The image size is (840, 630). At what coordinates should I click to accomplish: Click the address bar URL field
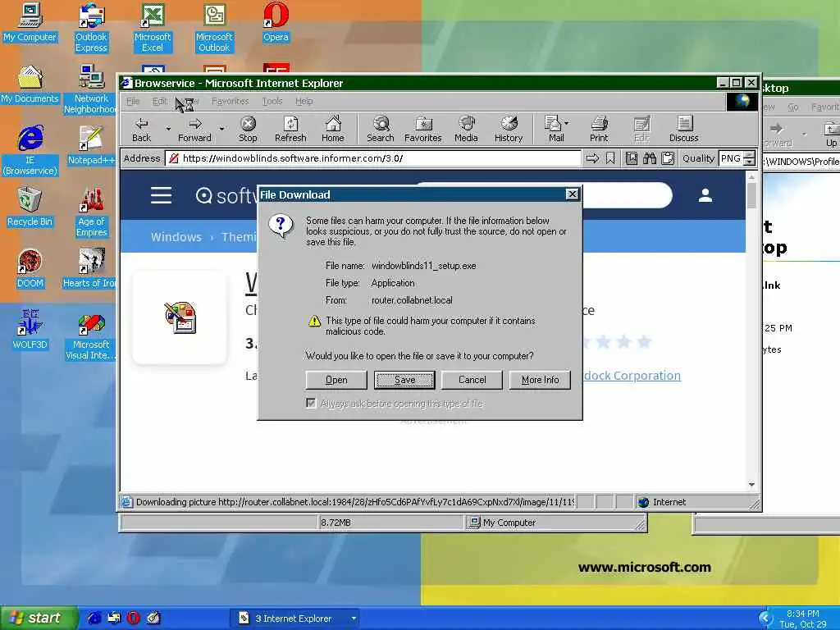[x=373, y=158]
